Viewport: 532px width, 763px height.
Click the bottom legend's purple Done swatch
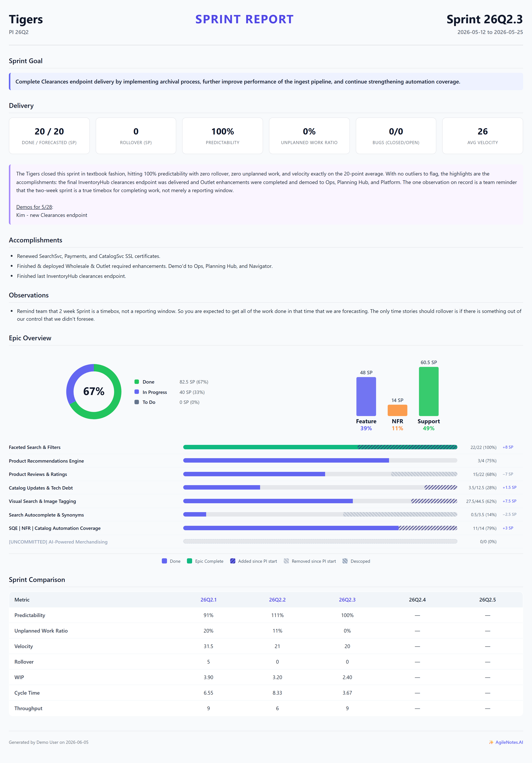click(164, 561)
